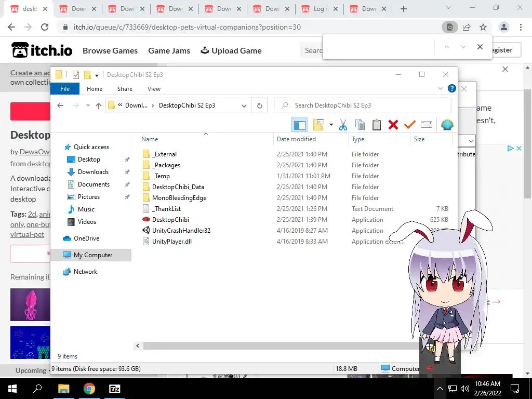Select Downloads in navigation pane
Screen dimensions: 532x399
[93, 172]
